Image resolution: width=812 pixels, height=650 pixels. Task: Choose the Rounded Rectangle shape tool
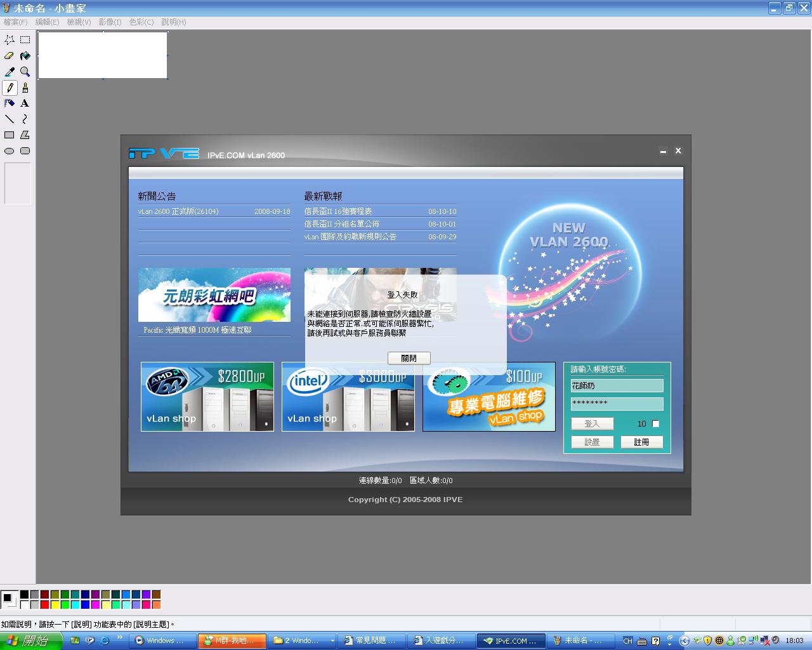point(25,151)
